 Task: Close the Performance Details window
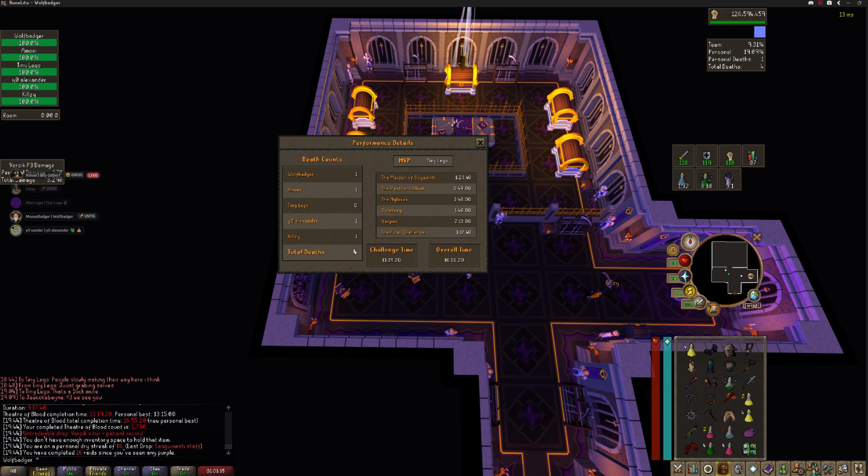(x=480, y=143)
